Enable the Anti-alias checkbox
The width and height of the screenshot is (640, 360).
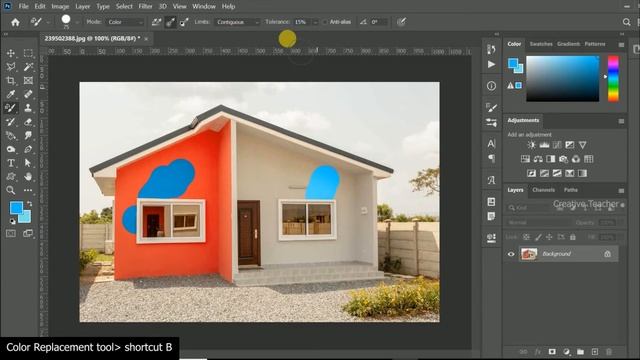click(x=325, y=22)
